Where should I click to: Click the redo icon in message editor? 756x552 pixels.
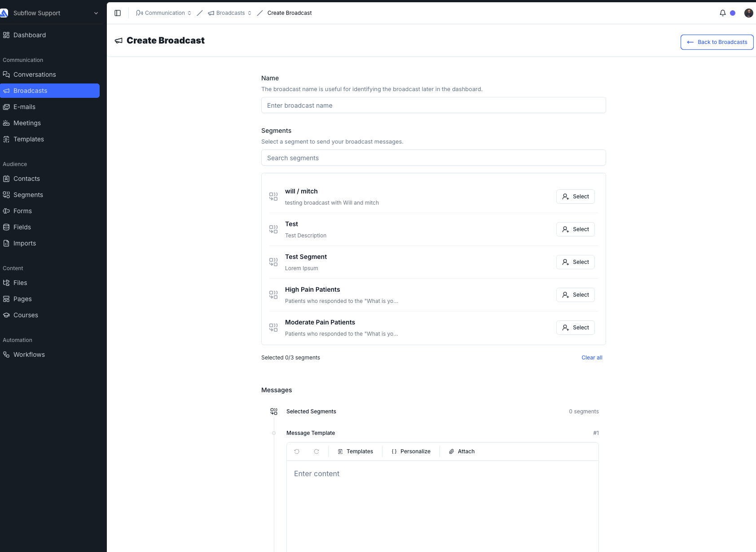pyautogui.click(x=316, y=451)
